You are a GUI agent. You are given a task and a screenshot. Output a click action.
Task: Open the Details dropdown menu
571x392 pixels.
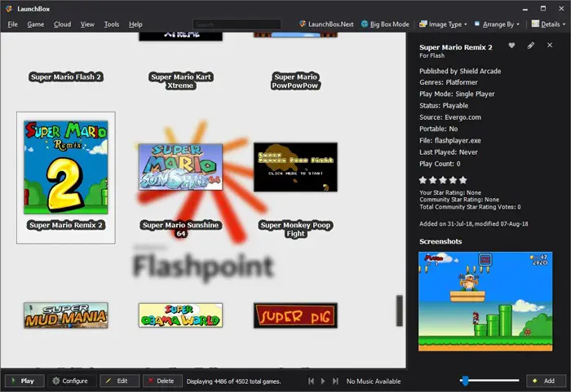click(x=548, y=24)
